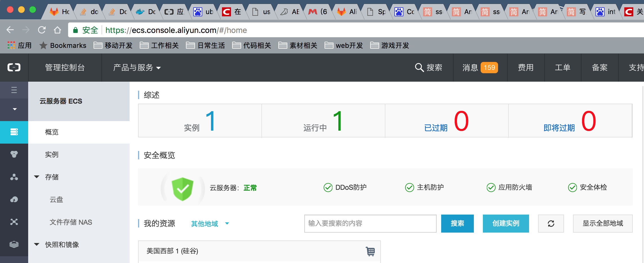Open the 日常生活 bookmarks folder

pyautogui.click(x=205, y=45)
